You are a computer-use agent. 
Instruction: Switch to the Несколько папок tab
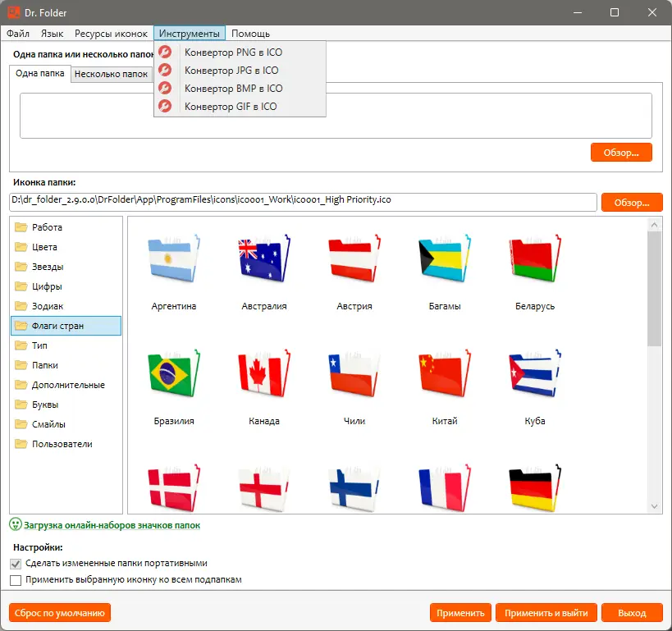pos(114,74)
